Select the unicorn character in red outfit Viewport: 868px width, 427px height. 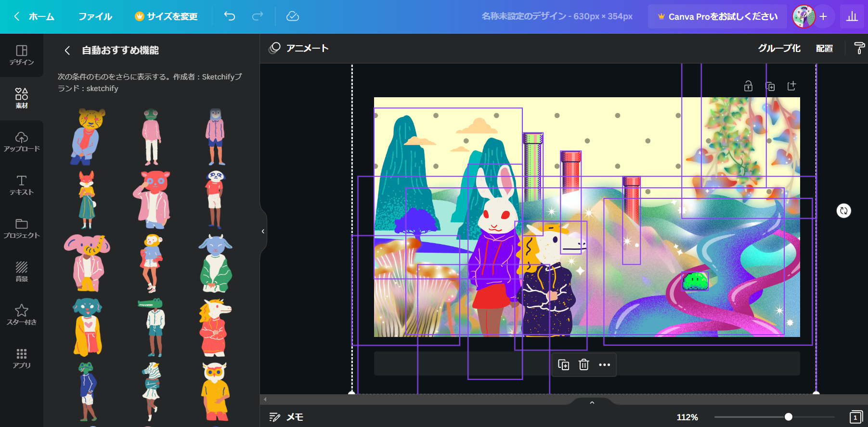point(216,327)
